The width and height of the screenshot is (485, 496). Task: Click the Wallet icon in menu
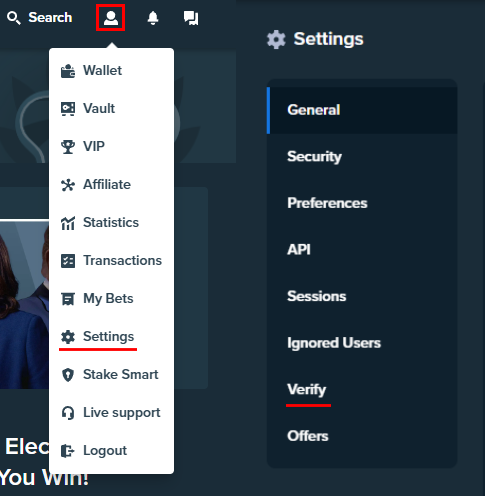point(68,71)
